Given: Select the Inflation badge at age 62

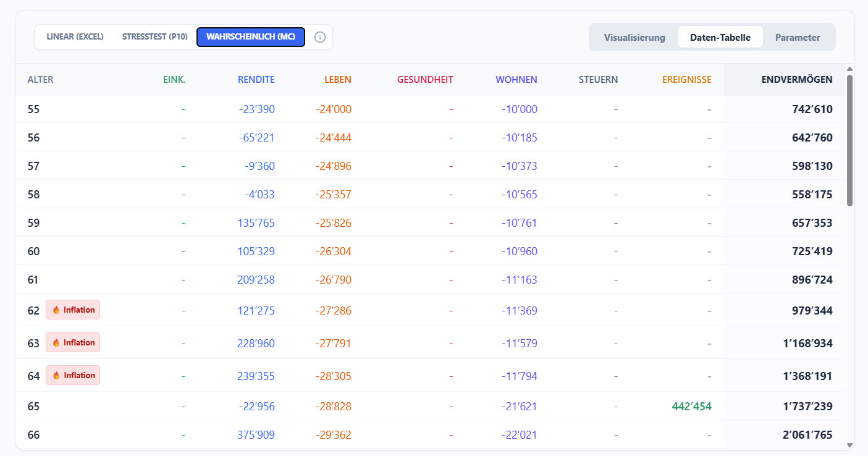Looking at the screenshot, I should coord(73,310).
